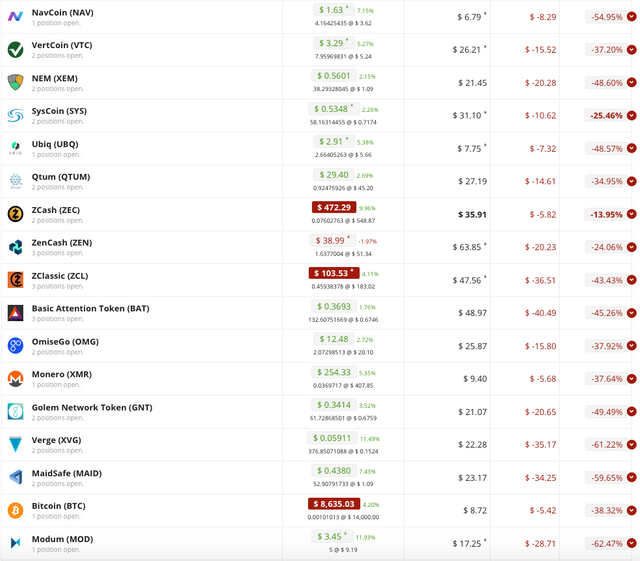This screenshot has height=561, width=640.
Task: Expand the SysCoin row red arrow
Action: [x=632, y=116]
